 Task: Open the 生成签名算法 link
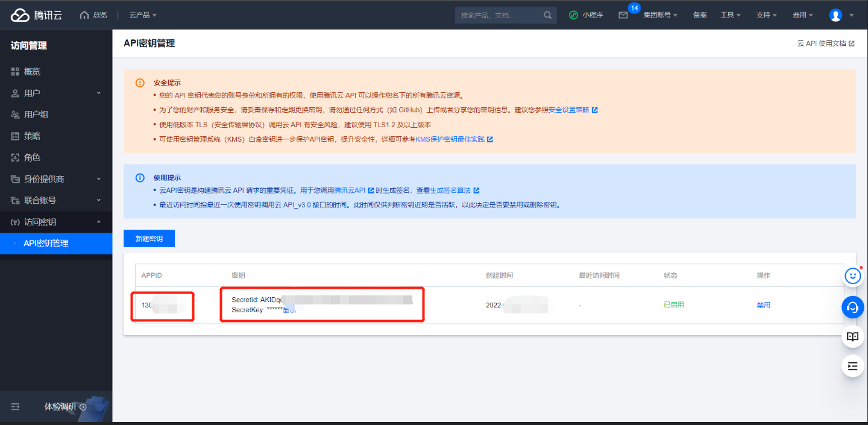pos(454,190)
